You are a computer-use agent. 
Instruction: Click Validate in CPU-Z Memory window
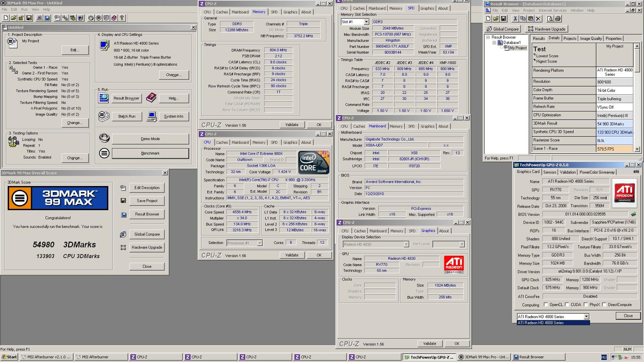(x=292, y=125)
